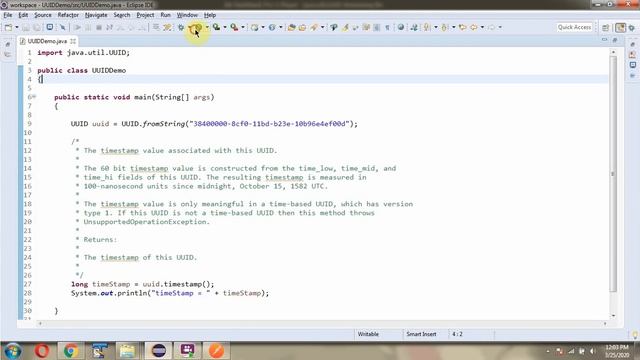The image size is (640, 360).
Task: Collapse the main method fold marker
Action: [x=34, y=97]
